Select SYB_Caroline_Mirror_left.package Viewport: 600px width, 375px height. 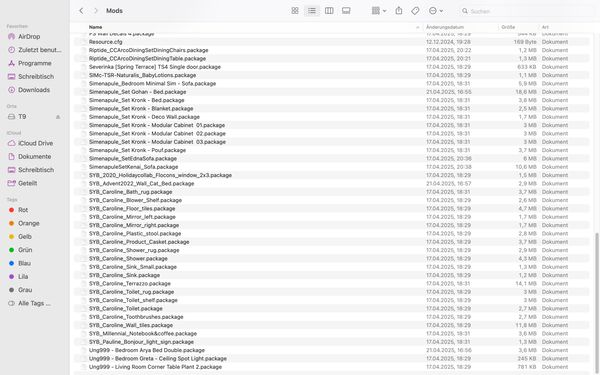(332, 217)
